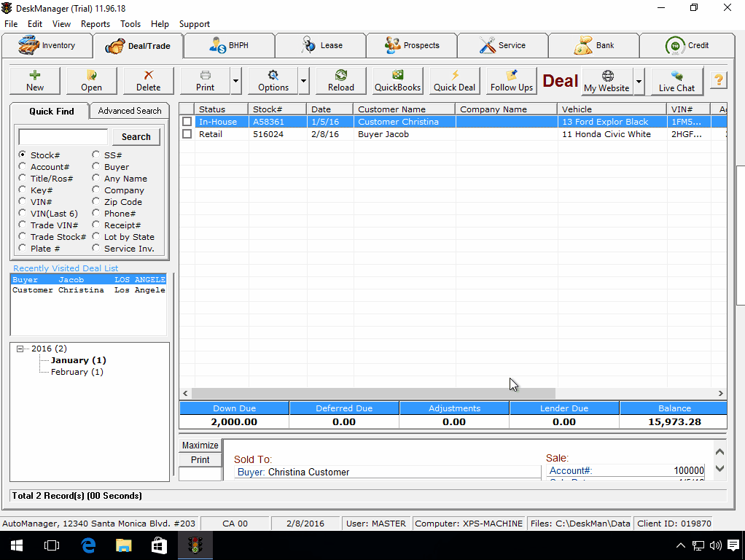The height and width of the screenshot is (560, 745).
Task: Select the Deal/Trade tab
Action: [139, 46]
